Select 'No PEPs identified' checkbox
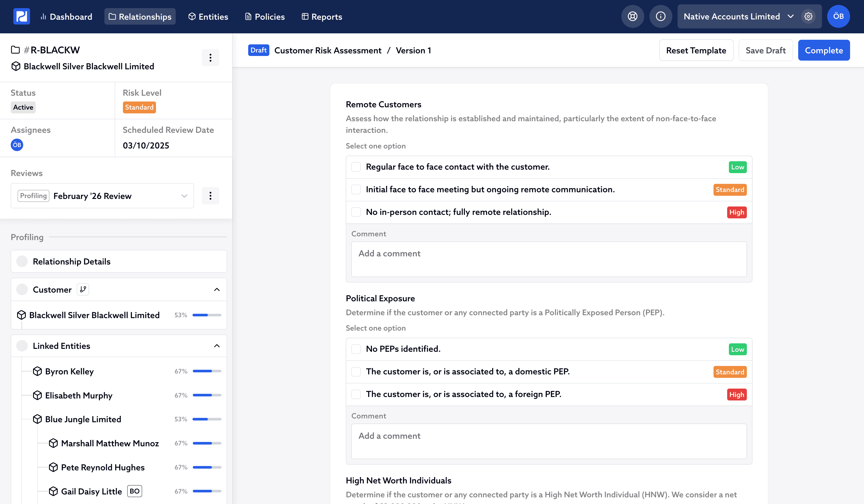Image resolution: width=864 pixels, height=504 pixels. tap(356, 349)
